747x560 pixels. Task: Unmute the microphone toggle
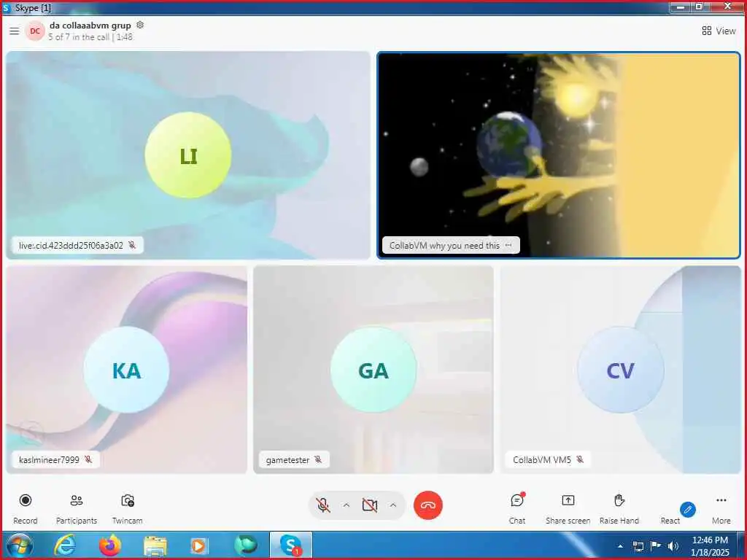click(323, 505)
